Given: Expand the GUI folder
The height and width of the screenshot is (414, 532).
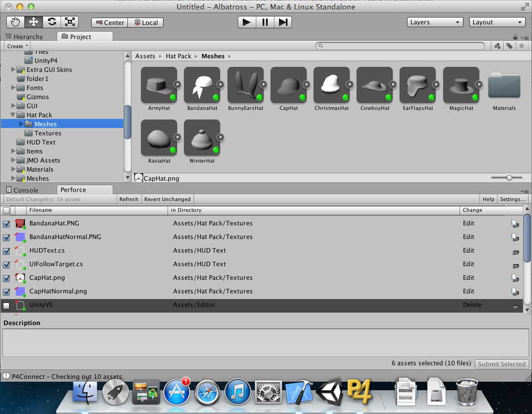Looking at the screenshot, I should [13, 105].
